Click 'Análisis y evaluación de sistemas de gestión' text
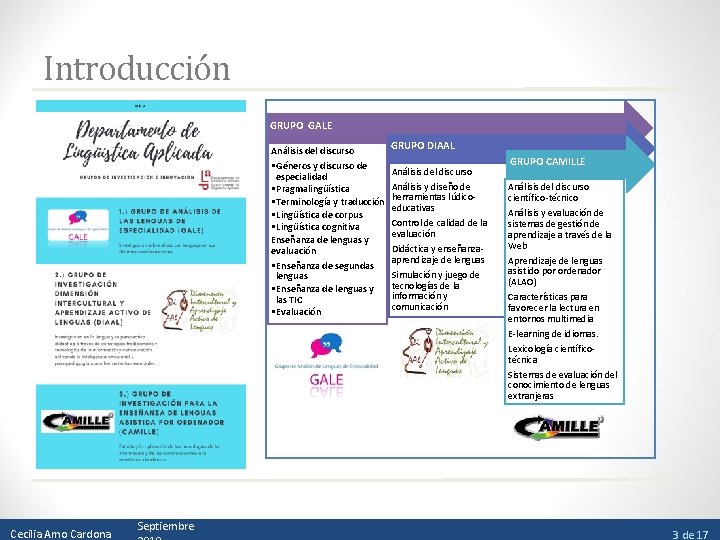 [x=559, y=229]
